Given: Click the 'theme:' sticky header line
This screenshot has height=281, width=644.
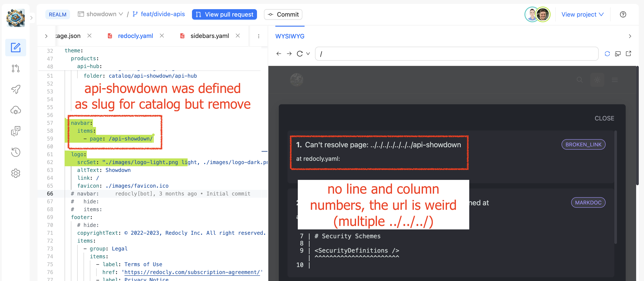Looking at the screenshot, I should pyautogui.click(x=74, y=50).
